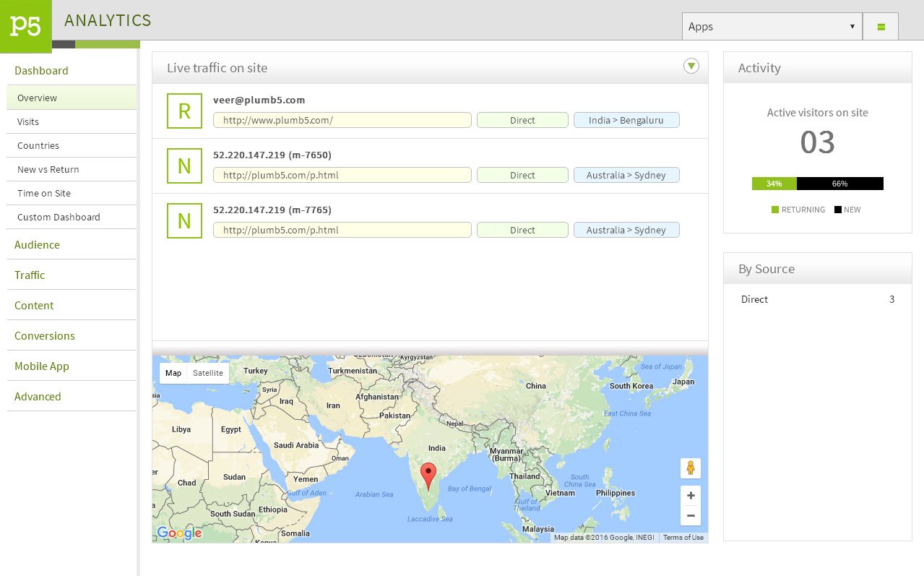Click the green 34% returning bar
Image resolution: width=924 pixels, height=576 pixels.
pyautogui.click(x=774, y=184)
